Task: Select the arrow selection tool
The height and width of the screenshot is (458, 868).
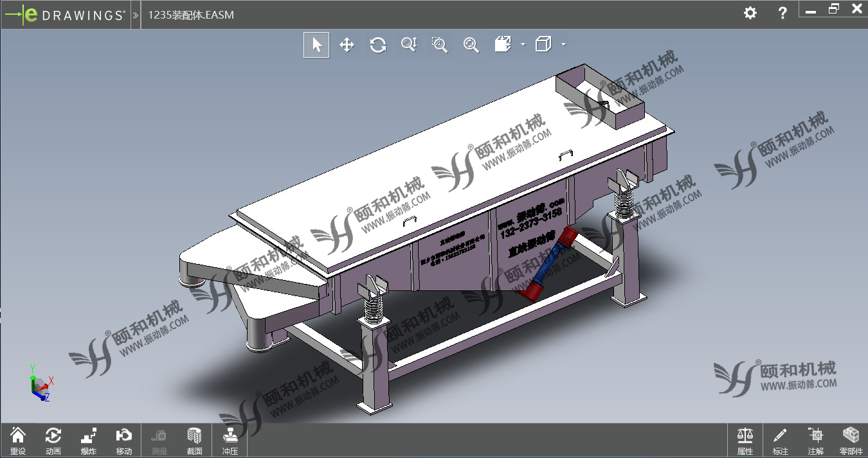Action: pos(316,44)
